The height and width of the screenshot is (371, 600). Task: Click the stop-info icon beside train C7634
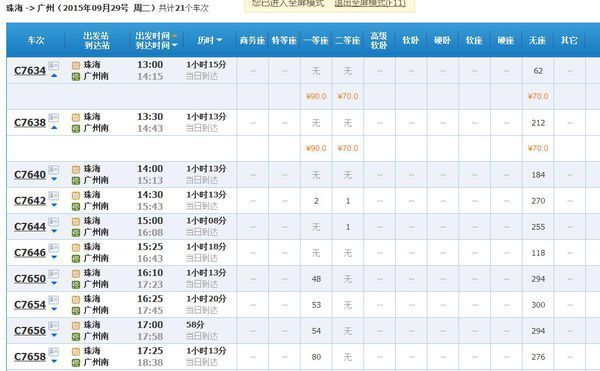54,65
